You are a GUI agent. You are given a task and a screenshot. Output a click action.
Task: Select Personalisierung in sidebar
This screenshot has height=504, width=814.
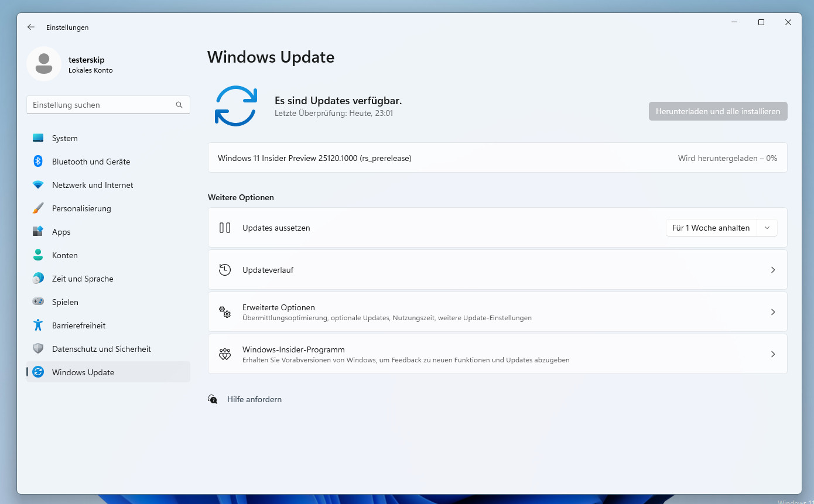coord(108,208)
